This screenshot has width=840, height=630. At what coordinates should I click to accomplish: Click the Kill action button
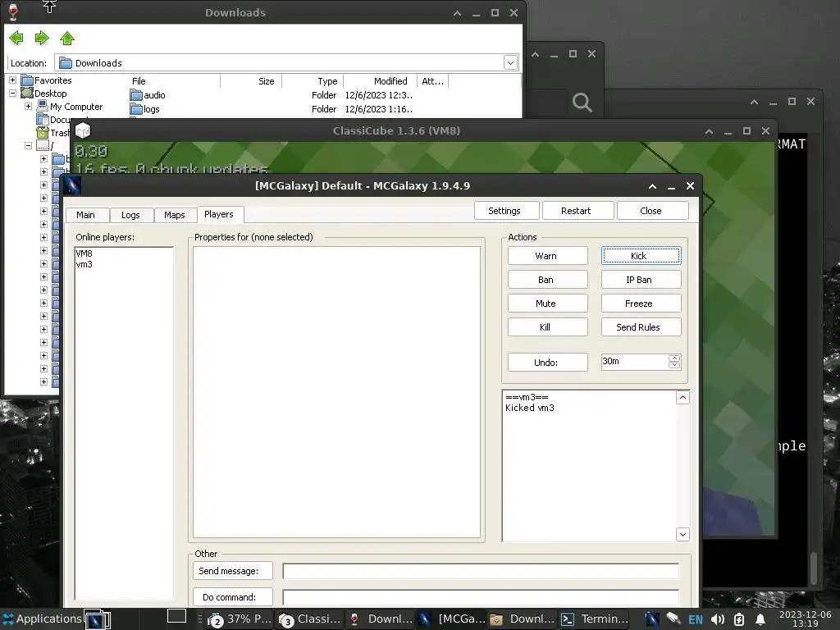(546, 326)
